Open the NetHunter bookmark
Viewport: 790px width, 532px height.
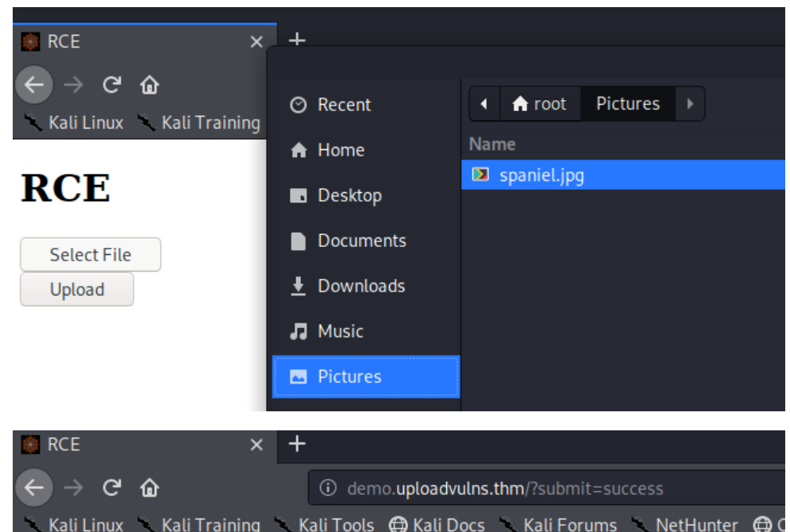click(x=686, y=524)
